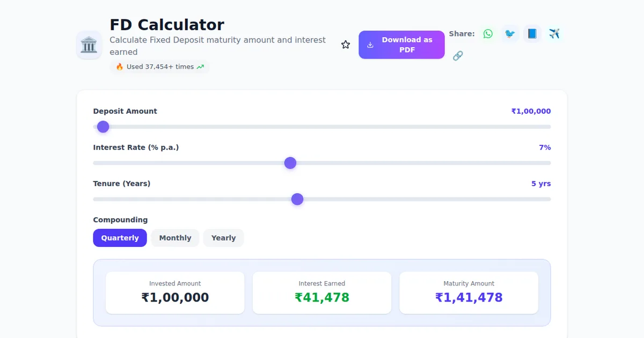Click the Tenure 5 yrs label
The height and width of the screenshot is (338, 644).
point(541,183)
